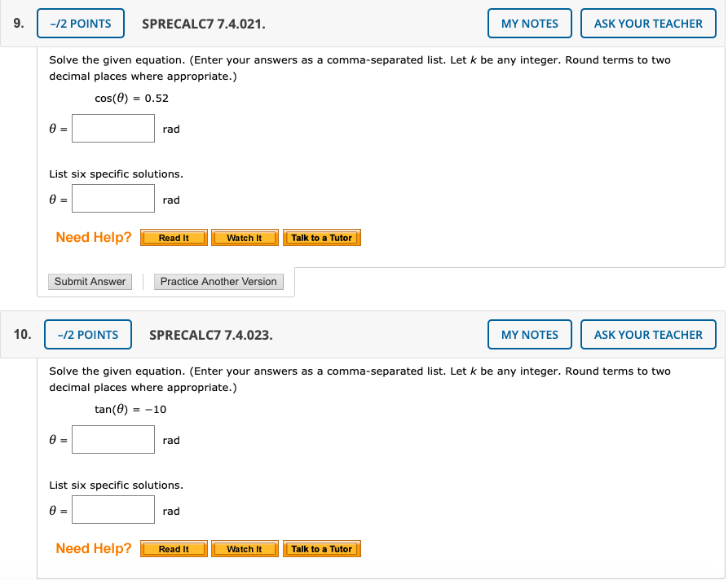The height and width of the screenshot is (580, 728).
Task: Click the SPRECALC7 7.4.023. problem code
Action: click(211, 335)
